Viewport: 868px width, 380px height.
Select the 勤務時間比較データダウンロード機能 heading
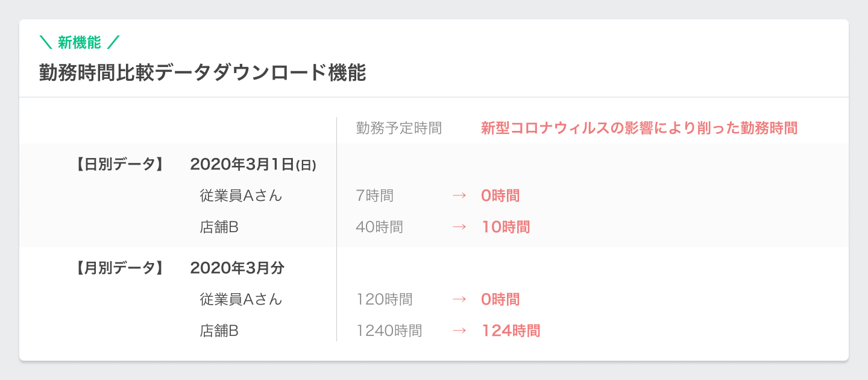(203, 73)
